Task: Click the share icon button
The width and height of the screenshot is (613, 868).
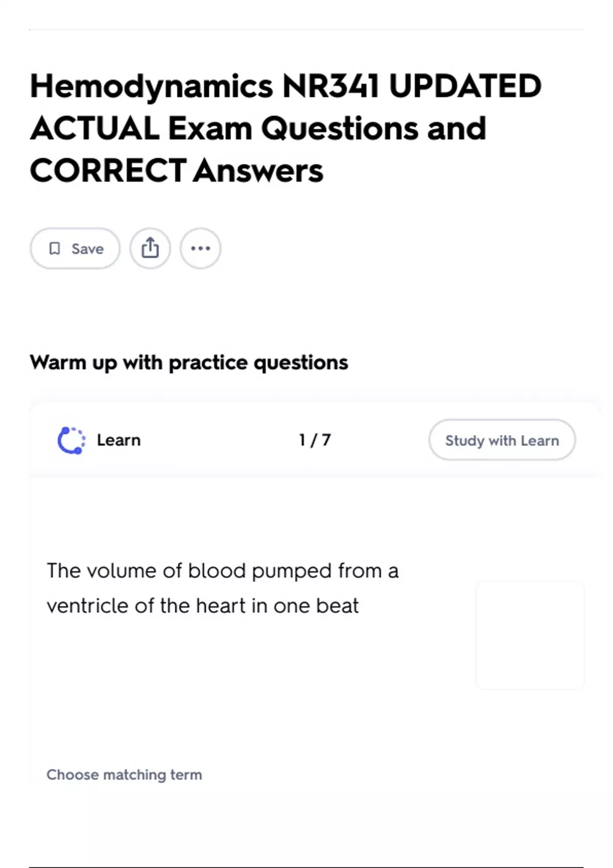Action: (x=150, y=249)
